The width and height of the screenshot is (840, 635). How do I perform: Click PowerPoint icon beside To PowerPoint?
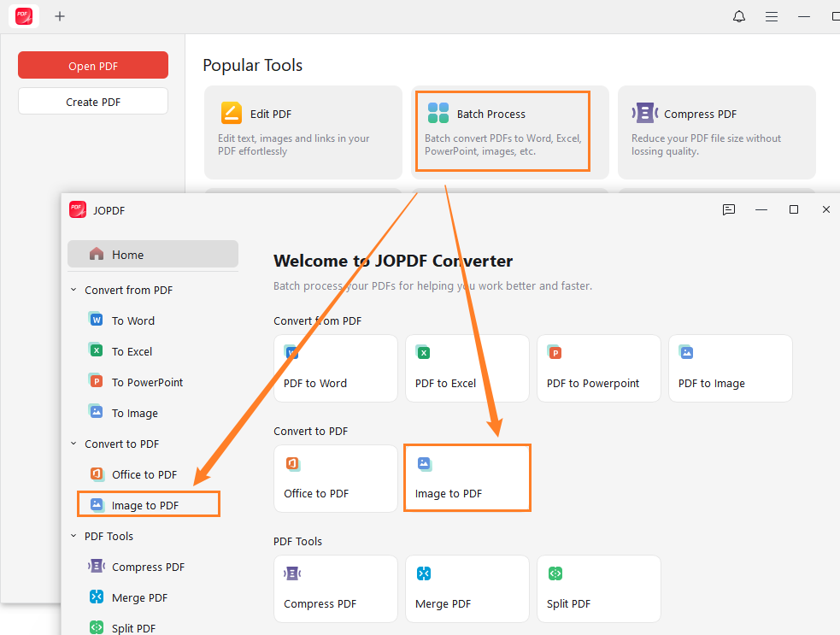click(x=96, y=381)
